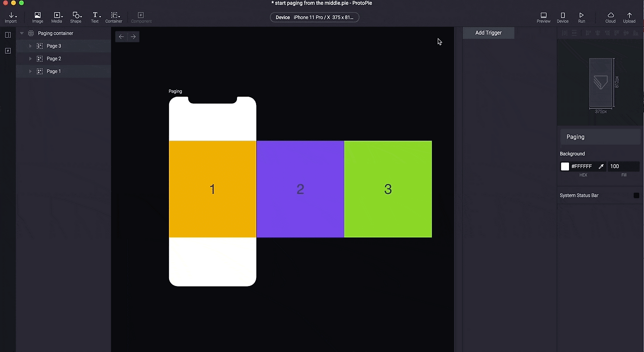
Task: Go to next scene with forward arrow
Action: click(133, 36)
